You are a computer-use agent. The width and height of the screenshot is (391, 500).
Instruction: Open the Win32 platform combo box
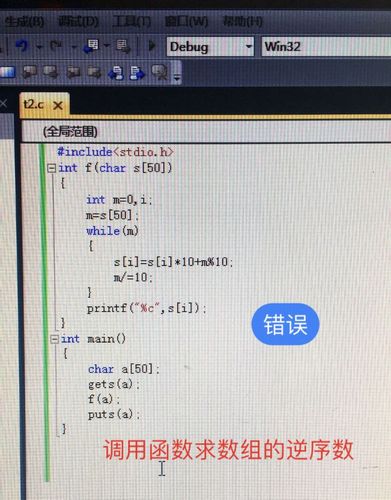pos(326,46)
